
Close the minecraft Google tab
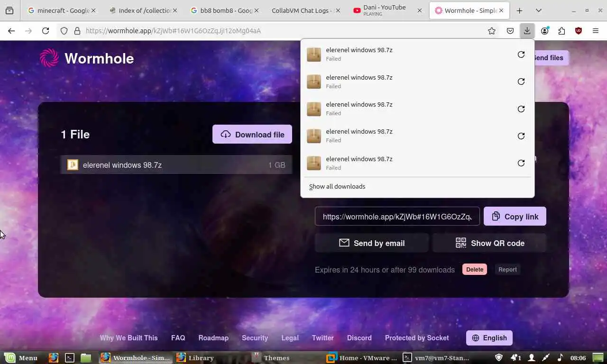(x=93, y=10)
